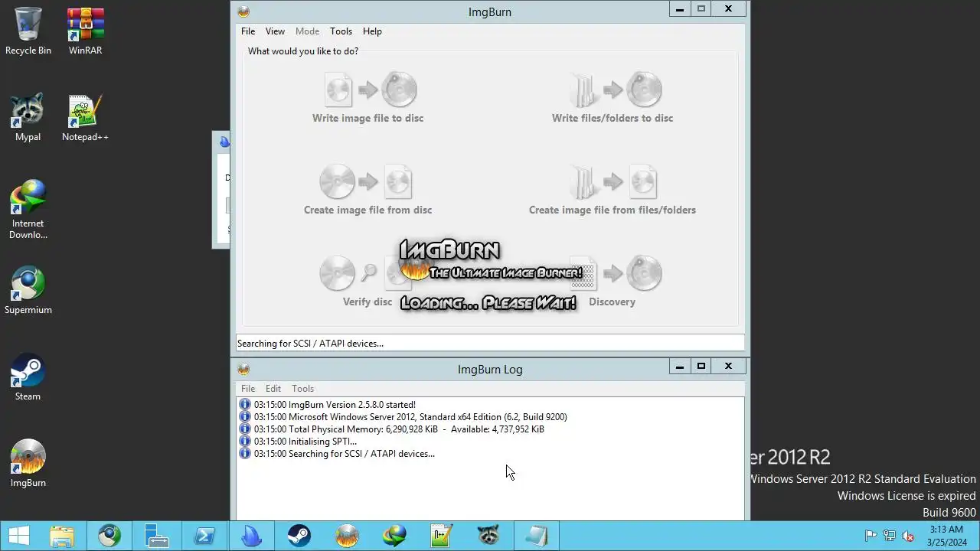This screenshot has height=551, width=980.
Task: Open the ImgBurn Help menu
Action: coord(372,31)
